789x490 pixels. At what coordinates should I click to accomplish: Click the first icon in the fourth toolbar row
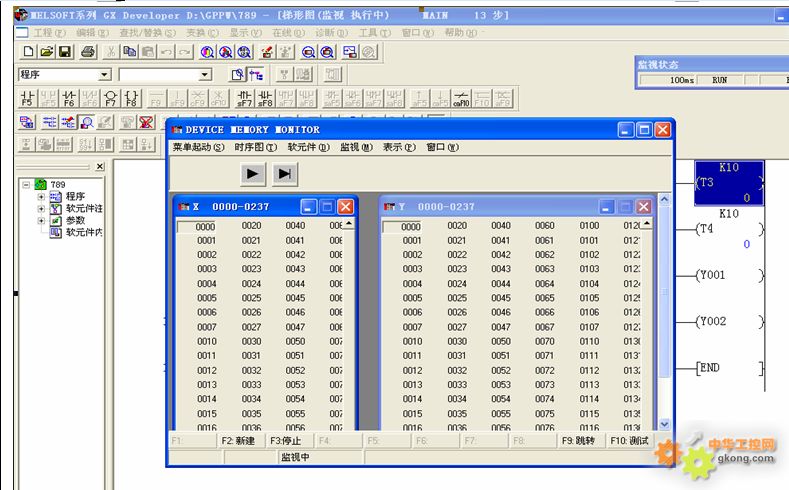tap(27, 122)
